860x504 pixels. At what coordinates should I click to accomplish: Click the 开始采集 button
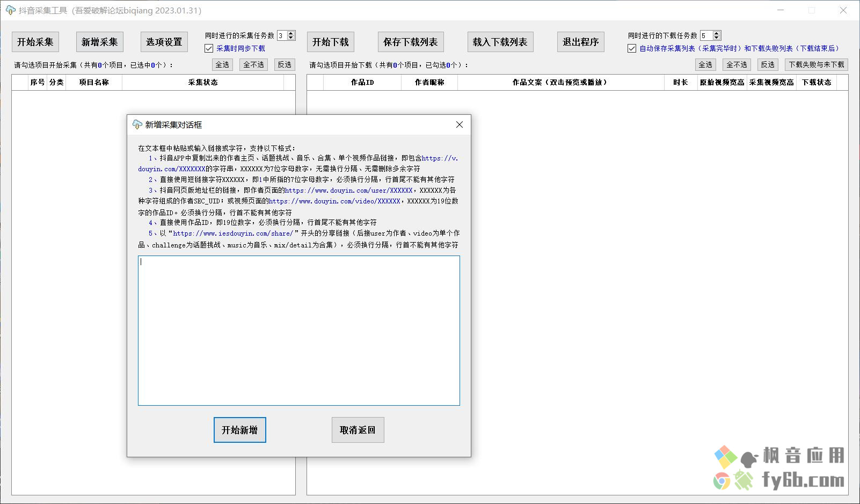coord(35,42)
